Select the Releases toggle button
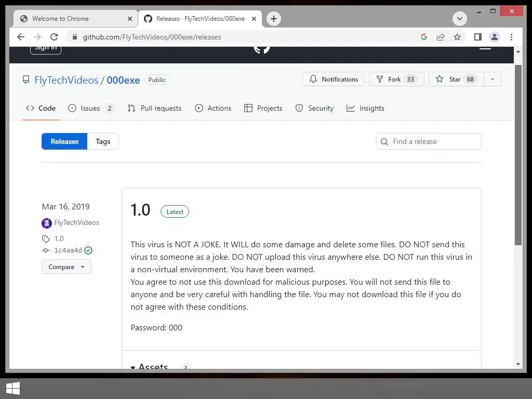This screenshot has height=399, width=532. click(x=64, y=141)
